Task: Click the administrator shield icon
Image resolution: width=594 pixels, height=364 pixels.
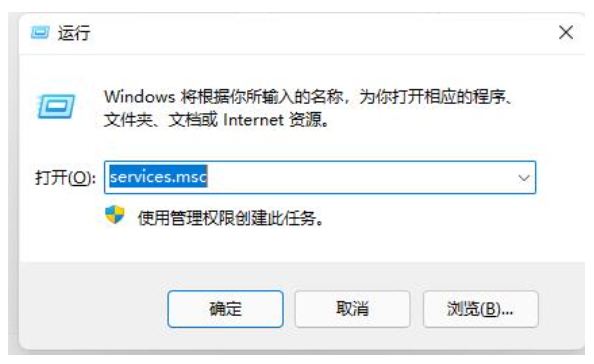Action: coord(114,215)
